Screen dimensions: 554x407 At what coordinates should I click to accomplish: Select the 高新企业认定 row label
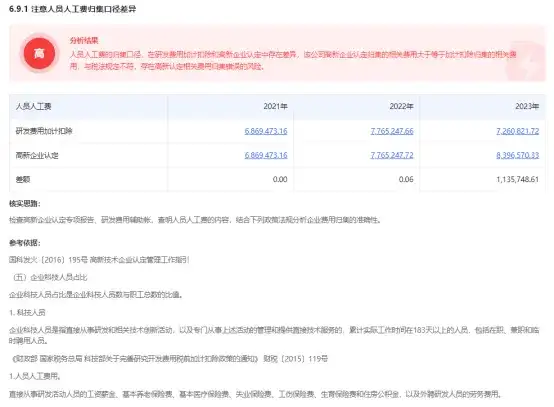coord(37,155)
